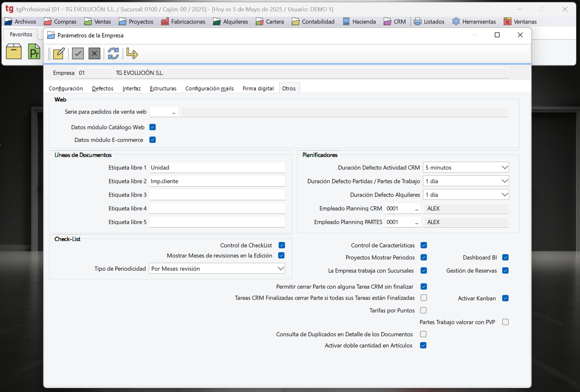Open the Proyectos menu
Image resolution: width=580 pixels, height=392 pixels.
tap(136, 22)
